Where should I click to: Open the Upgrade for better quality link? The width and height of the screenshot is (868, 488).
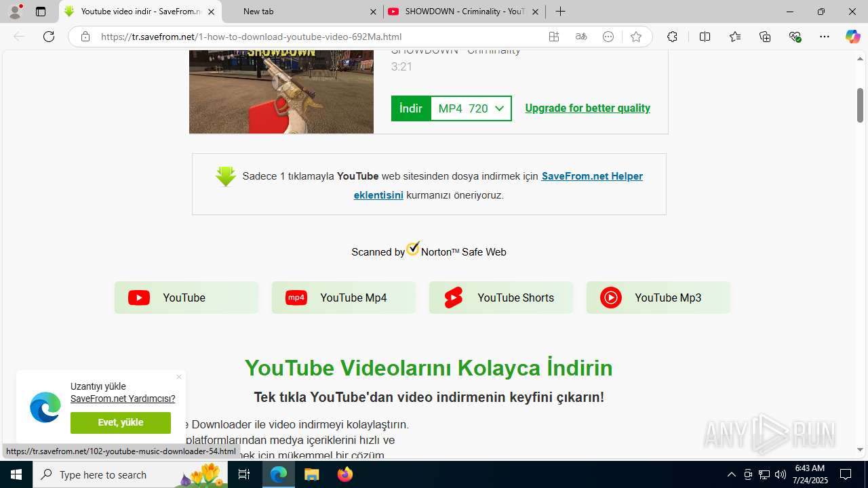[x=587, y=108]
